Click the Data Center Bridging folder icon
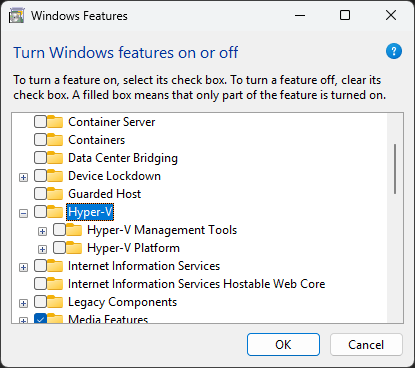 (x=55, y=158)
